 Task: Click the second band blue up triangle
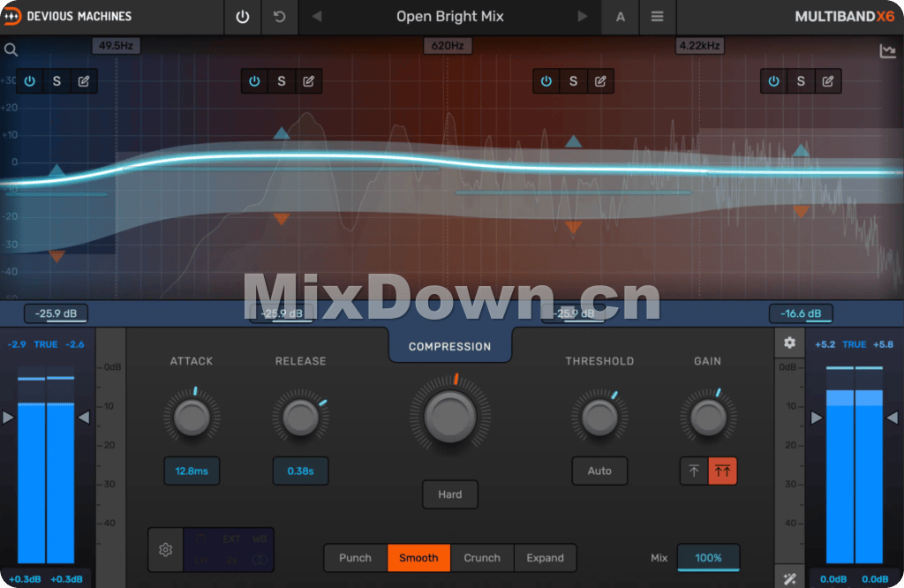pyautogui.click(x=282, y=133)
